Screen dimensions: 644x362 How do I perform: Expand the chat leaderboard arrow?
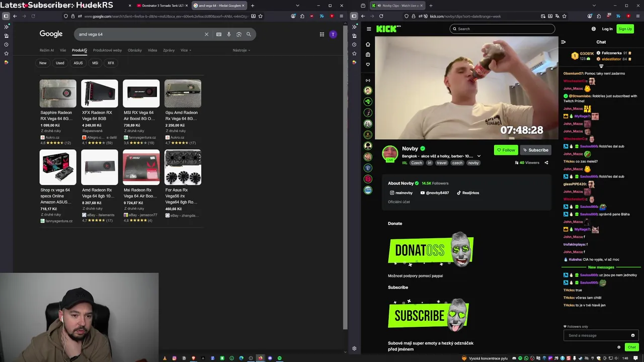(x=601, y=66)
